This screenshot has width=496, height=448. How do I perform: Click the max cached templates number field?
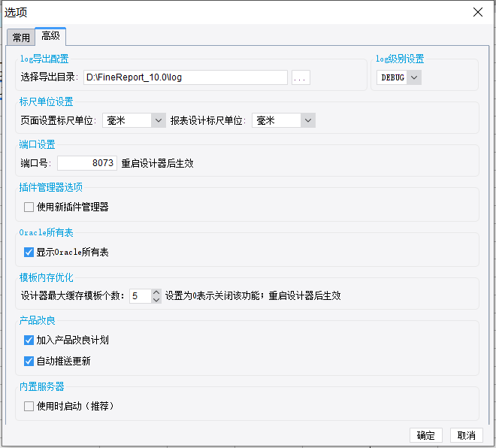click(141, 296)
